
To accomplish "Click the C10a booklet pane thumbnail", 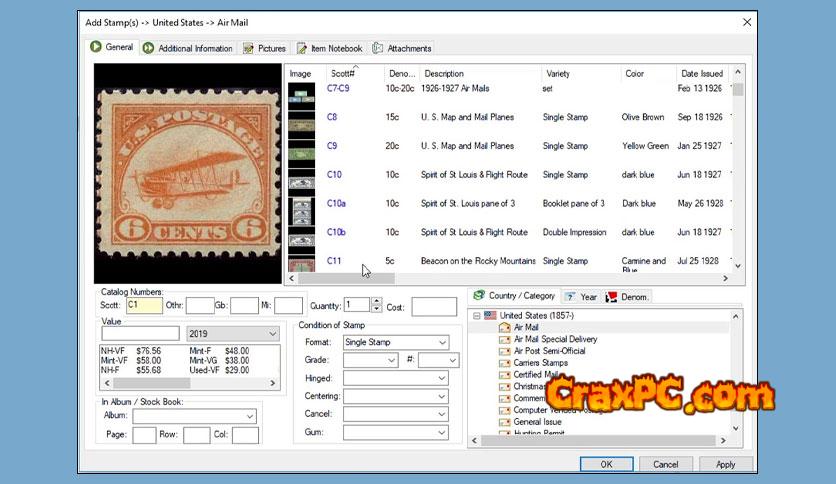I will [301, 211].
